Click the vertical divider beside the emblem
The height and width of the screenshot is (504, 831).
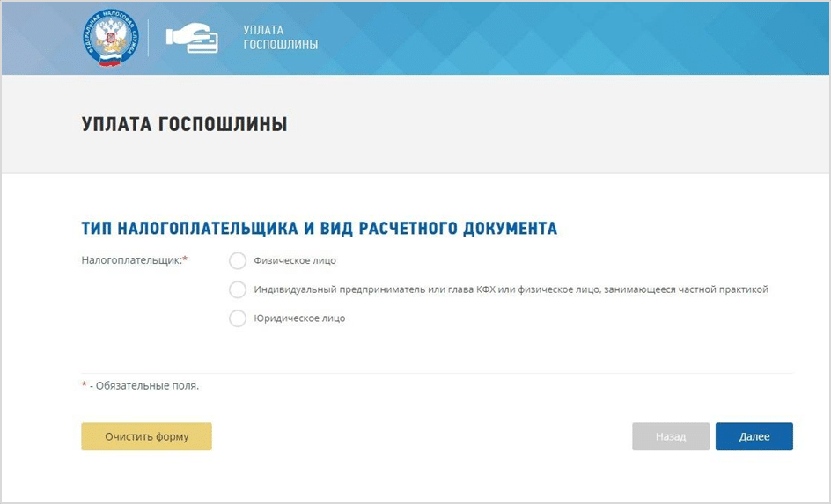148,38
